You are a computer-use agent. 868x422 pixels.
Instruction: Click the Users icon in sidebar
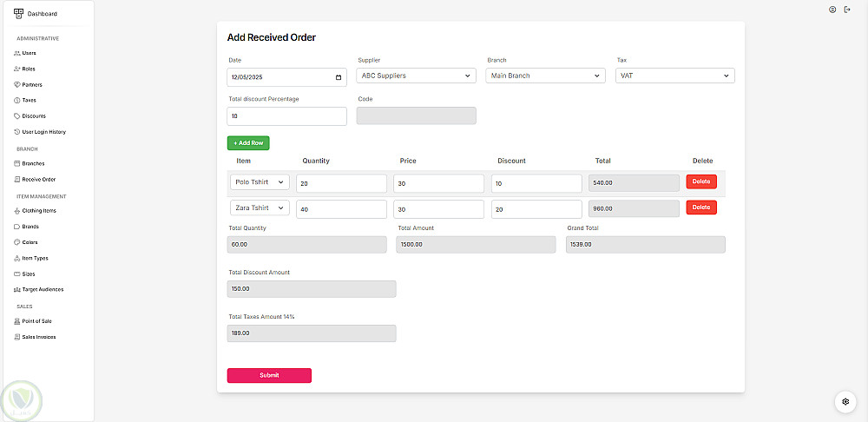(17, 53)
